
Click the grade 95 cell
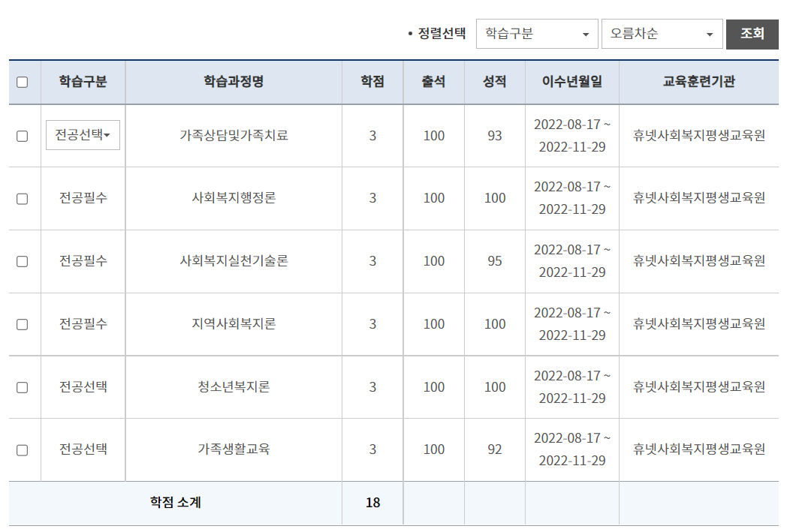[494, 260]
